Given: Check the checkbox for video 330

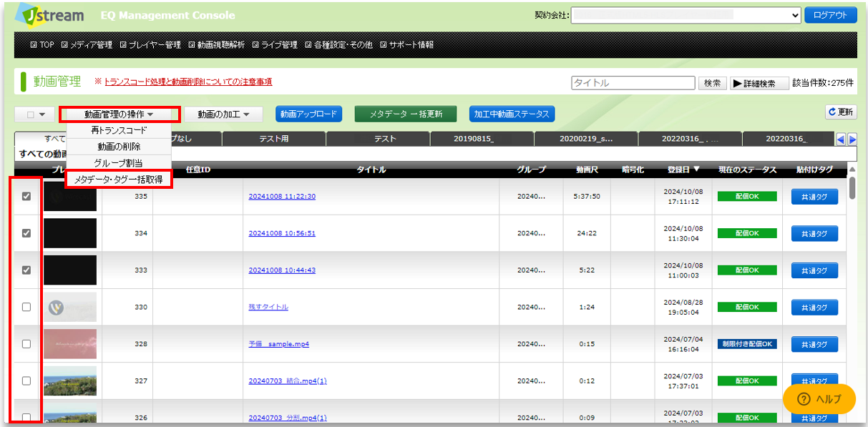Looking at the screenshot, I should [26, 307].
